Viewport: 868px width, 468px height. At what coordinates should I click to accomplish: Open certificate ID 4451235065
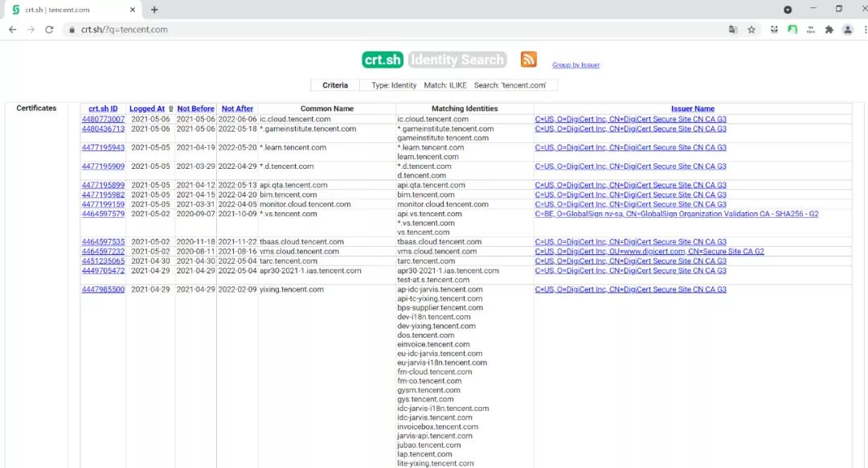103,261
